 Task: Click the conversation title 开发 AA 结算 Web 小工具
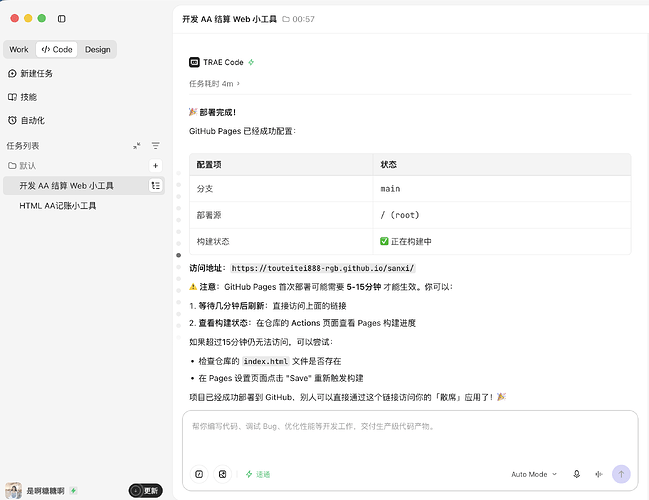click(x=229, y=19)
